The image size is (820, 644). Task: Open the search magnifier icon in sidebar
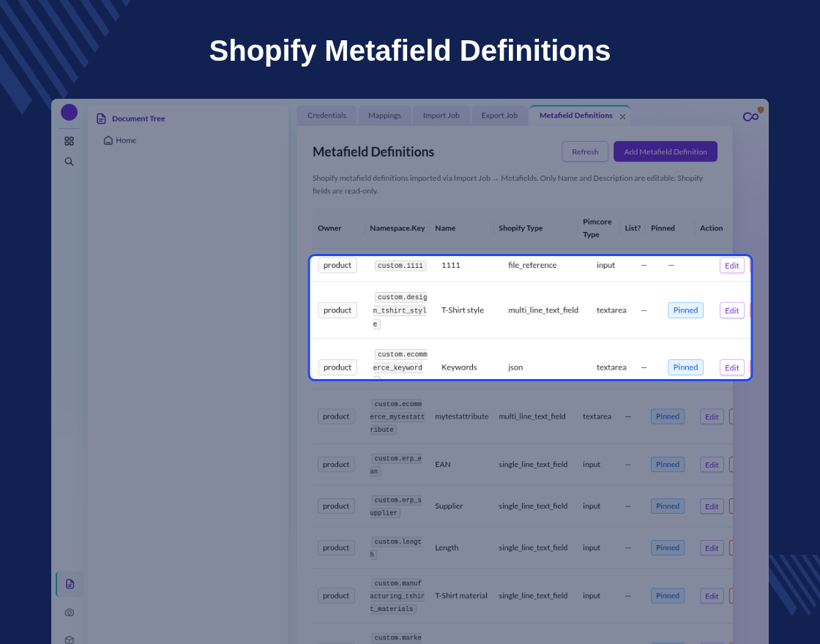(x=69, y=162)
